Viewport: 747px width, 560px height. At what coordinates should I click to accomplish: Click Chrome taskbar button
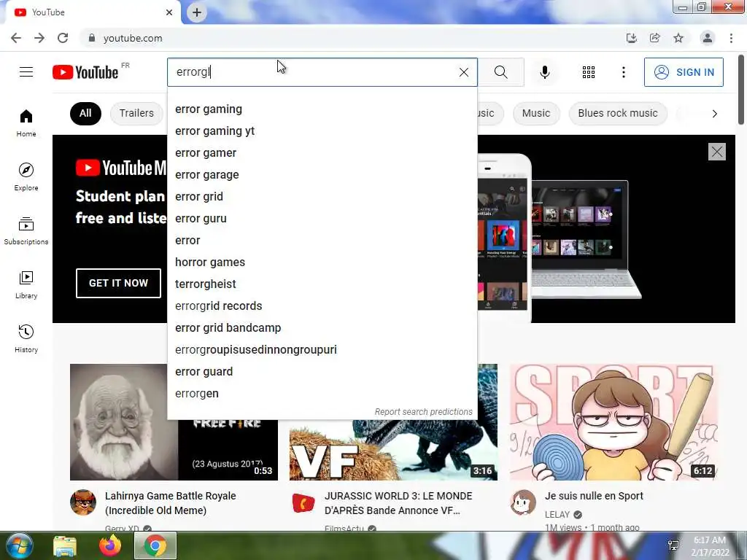tap(155, 545)
